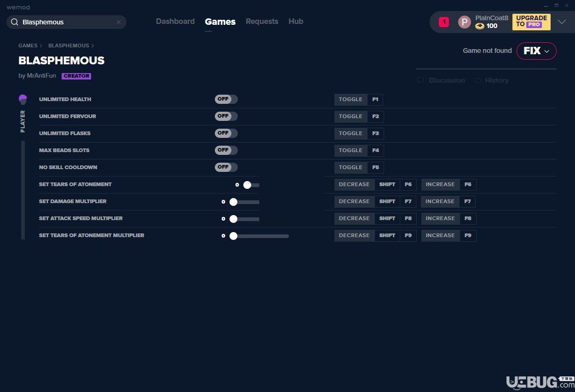Click the search magnifier icon
Image resolution: width=575 pixels, height=392 pixels.
pos(14,22)
